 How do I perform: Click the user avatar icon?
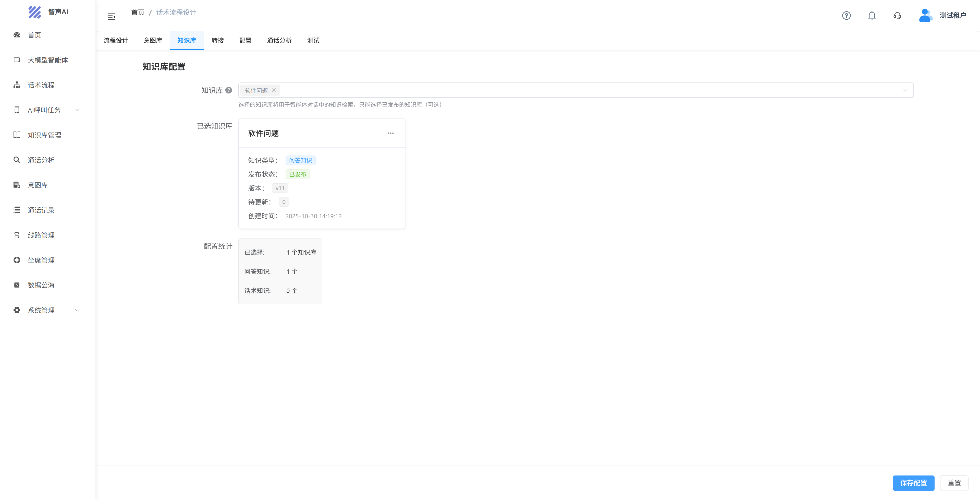coord(925,16)
